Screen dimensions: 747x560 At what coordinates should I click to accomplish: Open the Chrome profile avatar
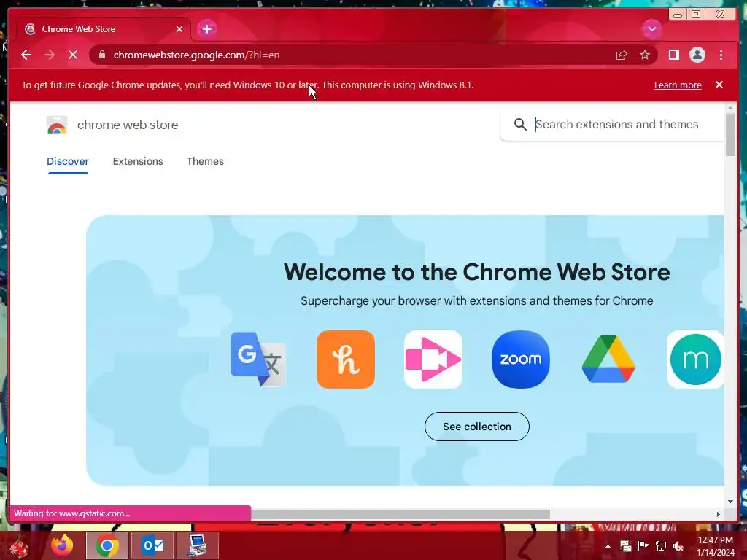[697, 55]
